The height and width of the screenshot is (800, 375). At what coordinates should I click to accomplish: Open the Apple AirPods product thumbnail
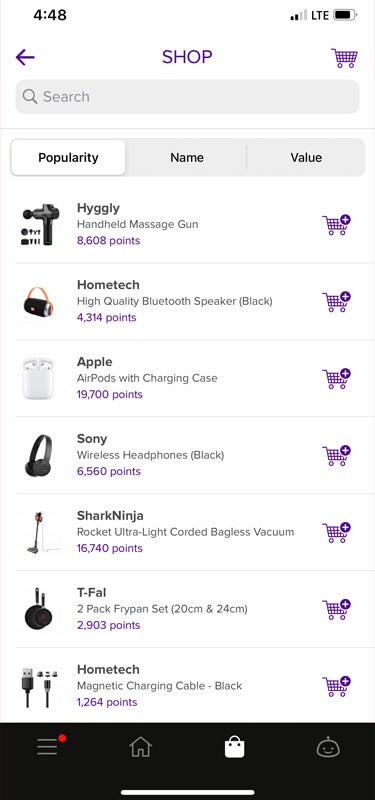tap(38, 379)
